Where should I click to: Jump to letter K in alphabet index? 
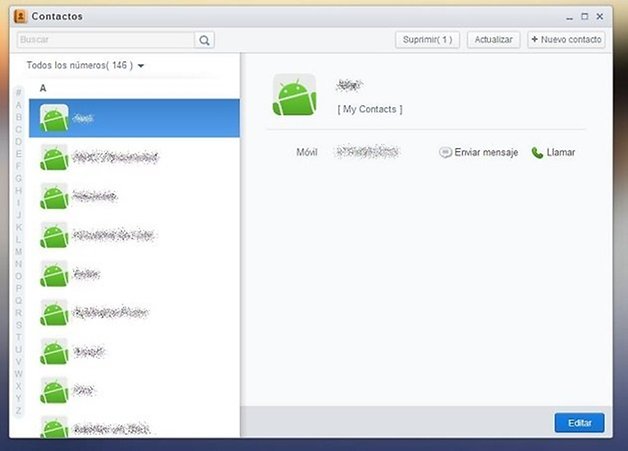click(x=18, y=227)
